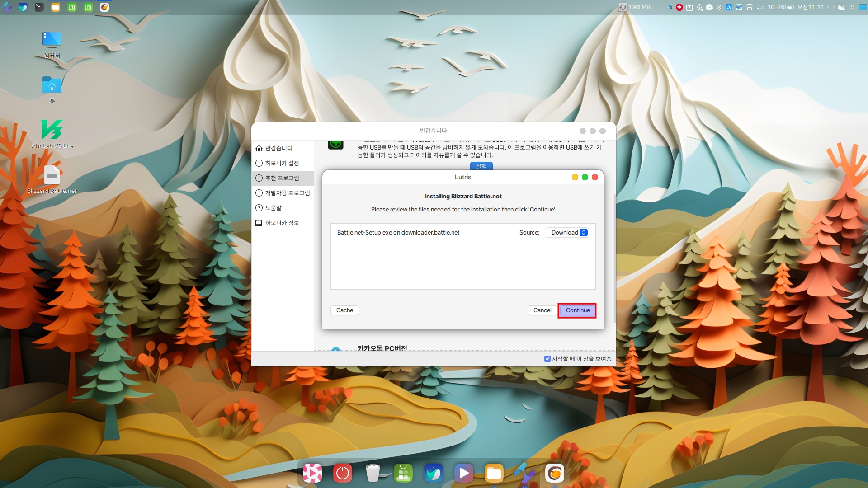
Task: Open the '추천 프로그램' sidebar section
Action: tap(282, 178)
